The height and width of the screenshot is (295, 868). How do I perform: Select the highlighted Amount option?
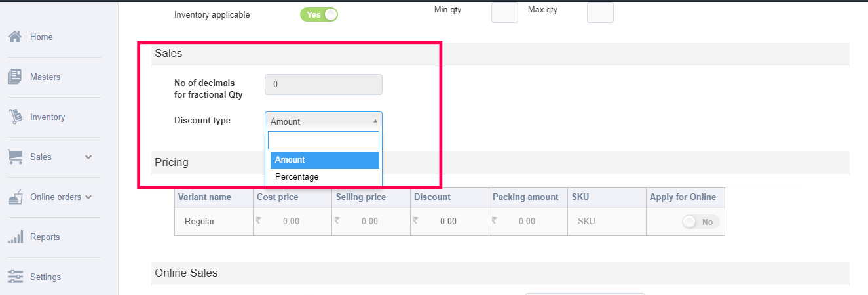(x=324, y=160)
